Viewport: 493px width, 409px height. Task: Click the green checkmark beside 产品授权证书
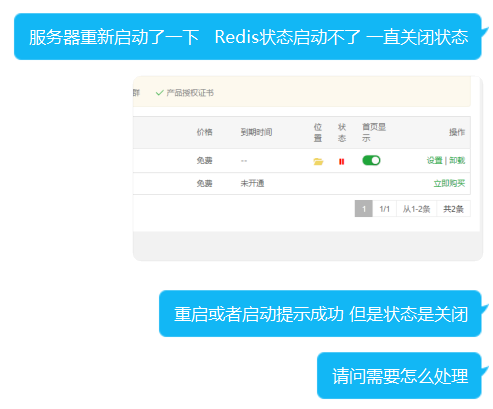pos(159,93)
